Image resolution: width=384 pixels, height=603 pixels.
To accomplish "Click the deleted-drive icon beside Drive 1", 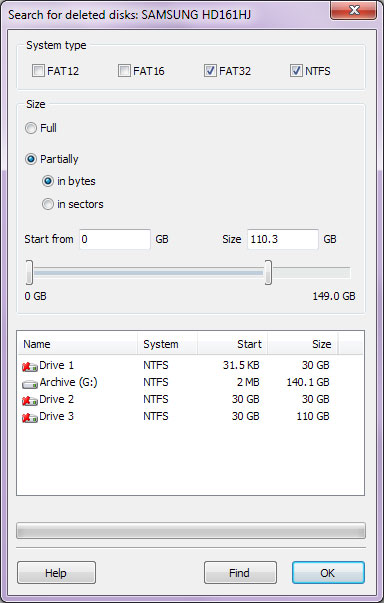I will coord(30,366).
